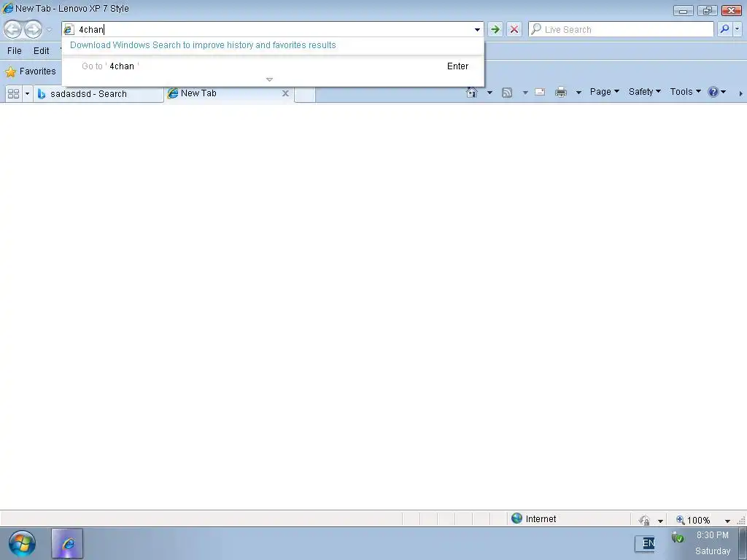Click the Read Mail envelope icon
The width and height of the screenshot is (747, 560).
[x=540, y=92]
